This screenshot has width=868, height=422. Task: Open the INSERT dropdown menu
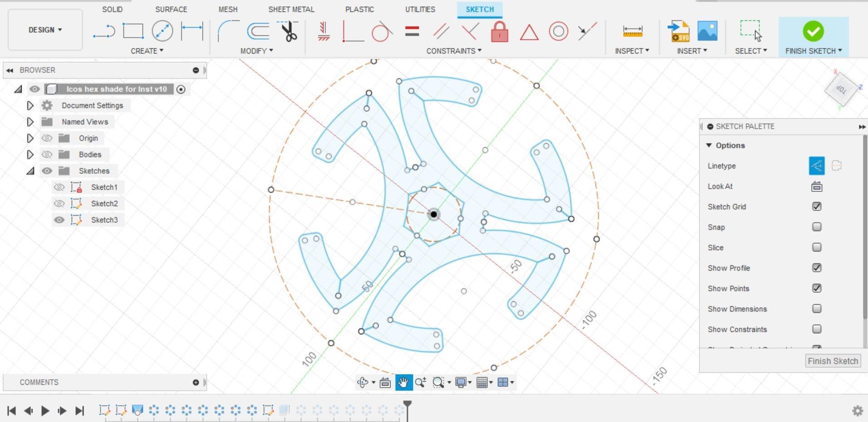click(692, 51)
